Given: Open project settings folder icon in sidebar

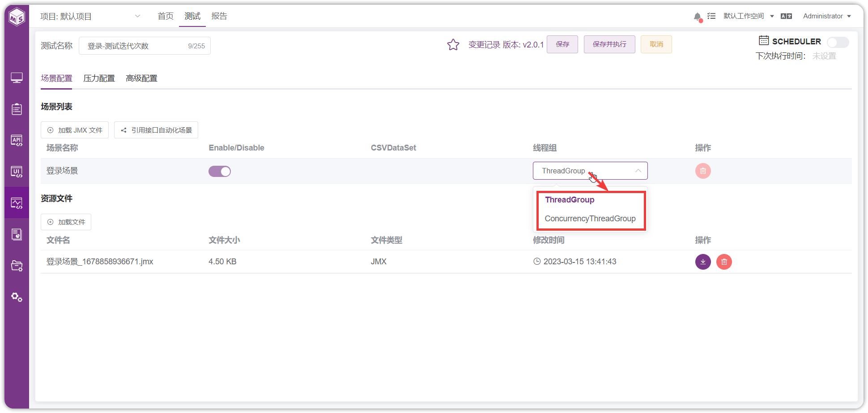Looking at the screenshot, I should click(17, 266).
